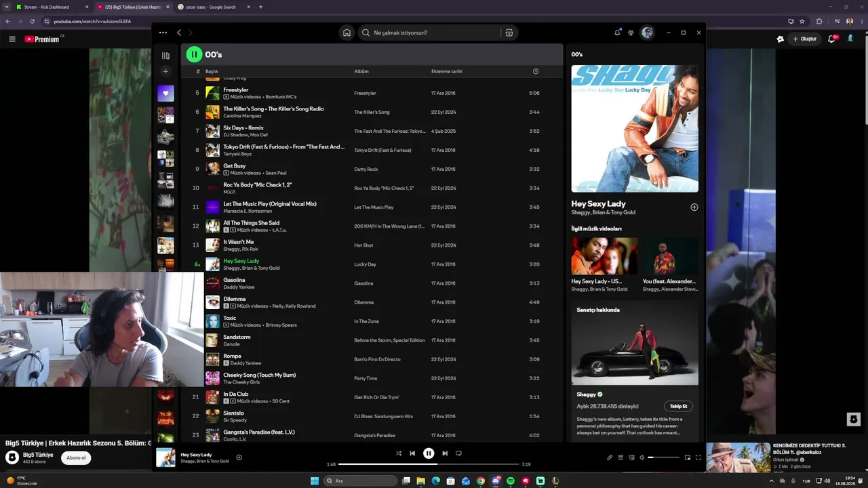Open the album link Gangsta's Paradise
This screenshot has width=868, height=488.
(374, 435)
